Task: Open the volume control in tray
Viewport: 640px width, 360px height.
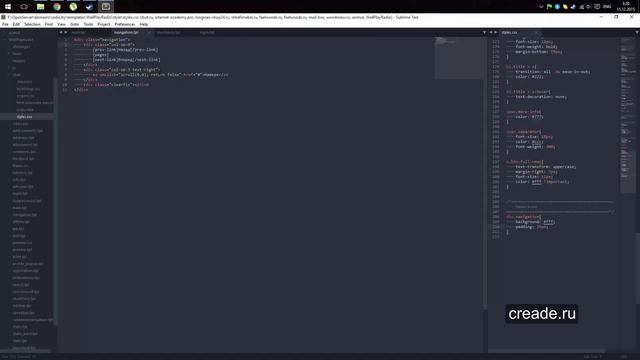Action: click(x=589, y=7)
